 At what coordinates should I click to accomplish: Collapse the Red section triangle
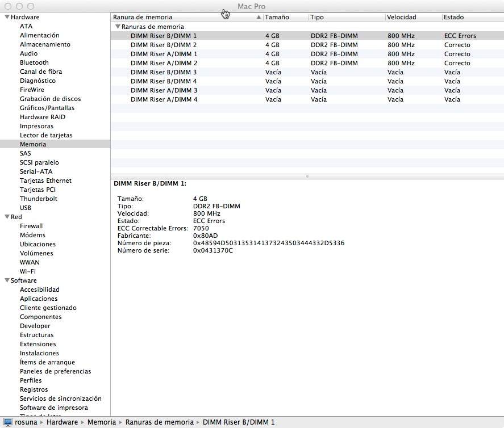(7, 217)
